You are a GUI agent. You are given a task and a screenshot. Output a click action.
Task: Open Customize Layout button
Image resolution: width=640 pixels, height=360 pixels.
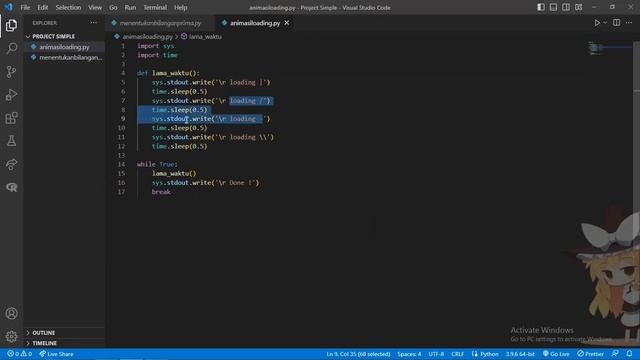[x=578, y=7]
